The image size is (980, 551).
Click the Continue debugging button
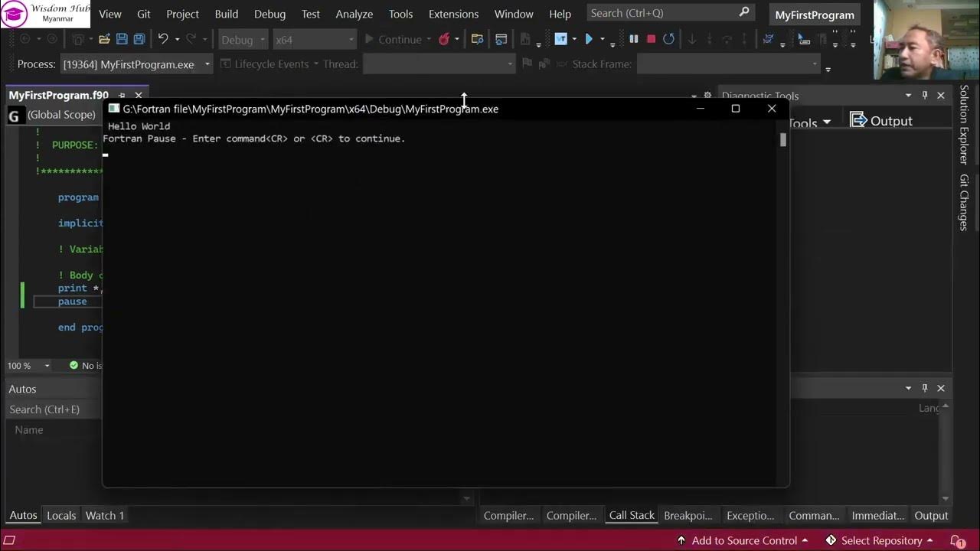pyautogui.click(x=393, y=40)
